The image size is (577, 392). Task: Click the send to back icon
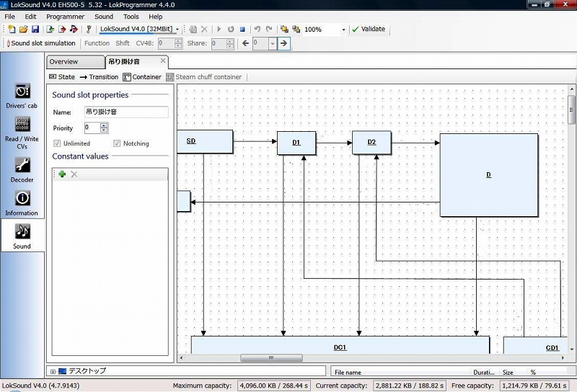[296, 29]
